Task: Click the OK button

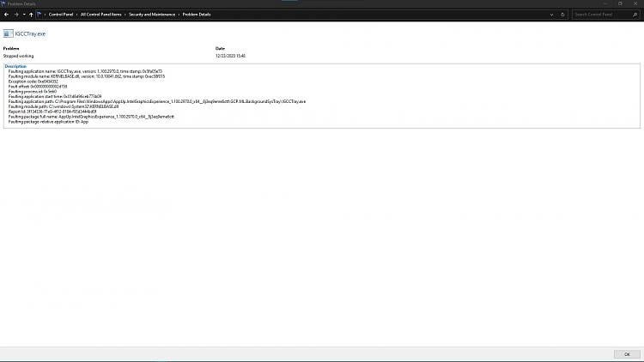Action: [x=627, y=354]
